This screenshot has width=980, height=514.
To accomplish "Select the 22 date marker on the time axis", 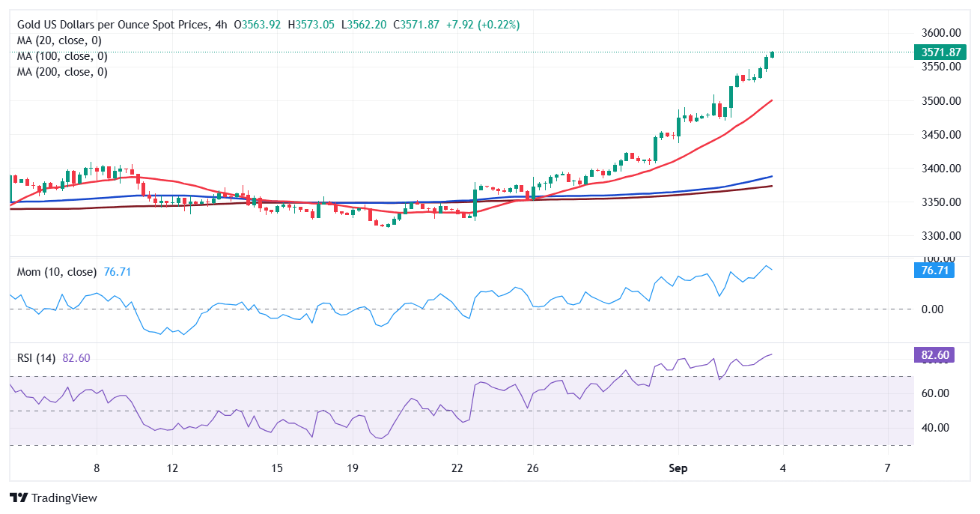I will pyautogui.click(x=457, y=468).
